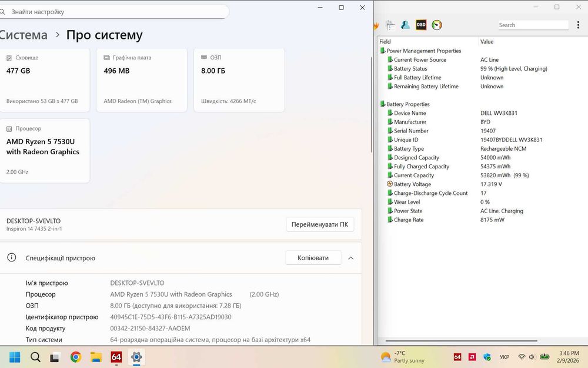The height and width of the screenshot is (368, 588).
Task: Click the '54375 mWh' value cell
Action: pos(495,167)
